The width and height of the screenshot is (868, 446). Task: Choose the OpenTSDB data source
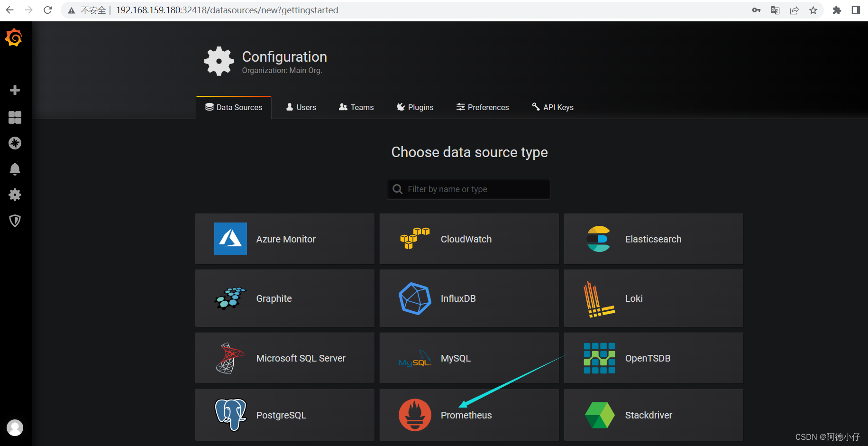coord(653,358)
